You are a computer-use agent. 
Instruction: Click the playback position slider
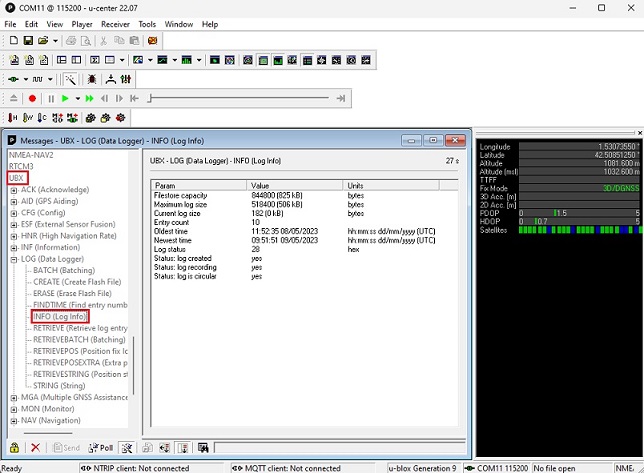click(240, 98)
